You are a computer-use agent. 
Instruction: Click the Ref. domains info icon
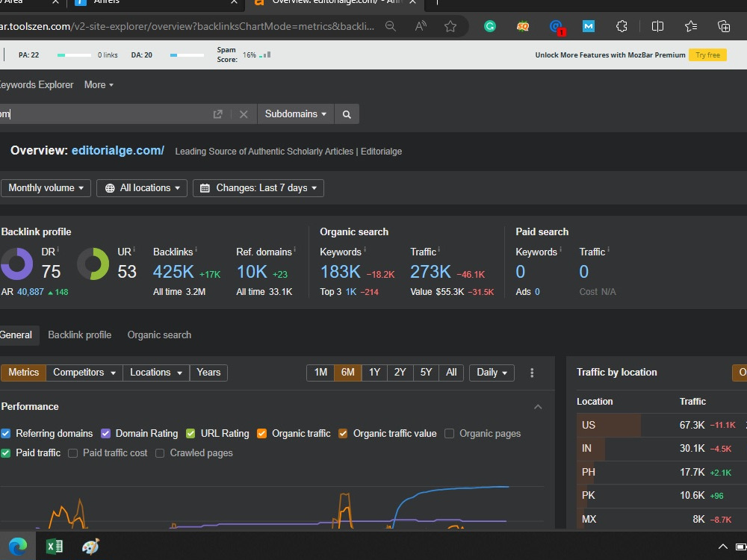294,249
